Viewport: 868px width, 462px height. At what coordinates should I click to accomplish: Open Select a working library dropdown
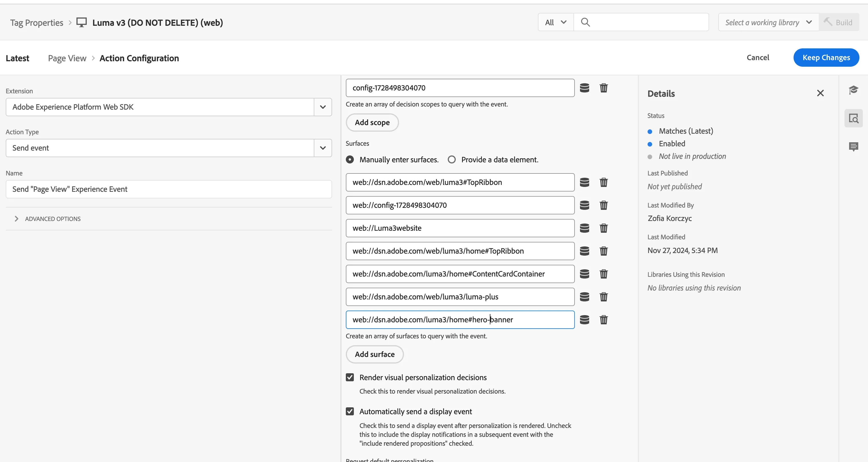tap(768, 23)
